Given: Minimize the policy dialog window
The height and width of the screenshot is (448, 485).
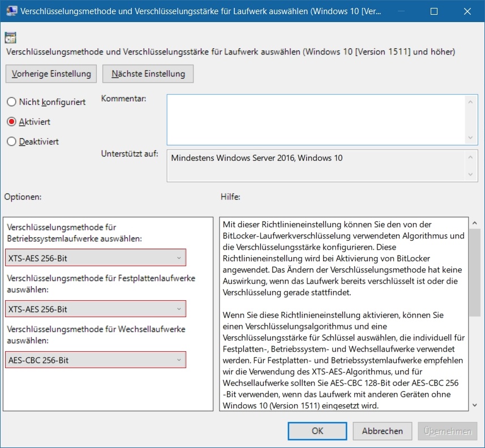Looking at the screenshot, I should point(401,11).
